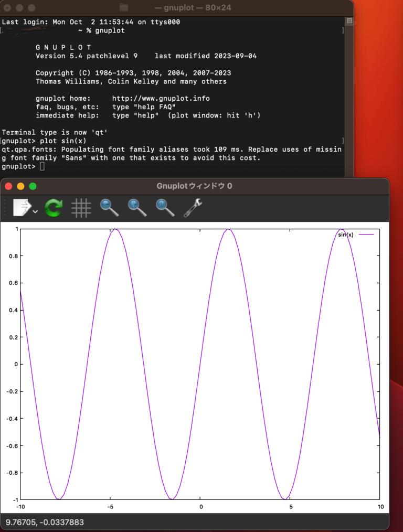Image resolution: width=403 pixels, height=532 pixels.
Task: Toggle the plot grid display
Action: (81, 208)
